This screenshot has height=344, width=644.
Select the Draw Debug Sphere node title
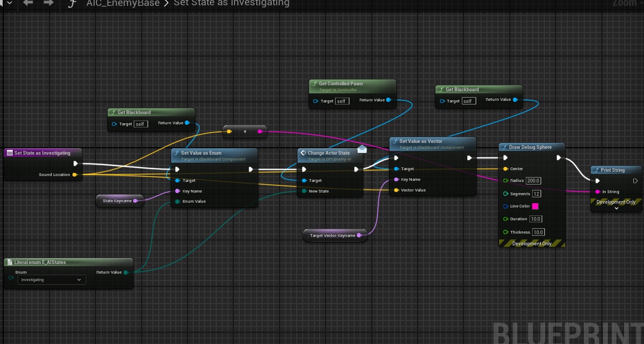point(530,147)
